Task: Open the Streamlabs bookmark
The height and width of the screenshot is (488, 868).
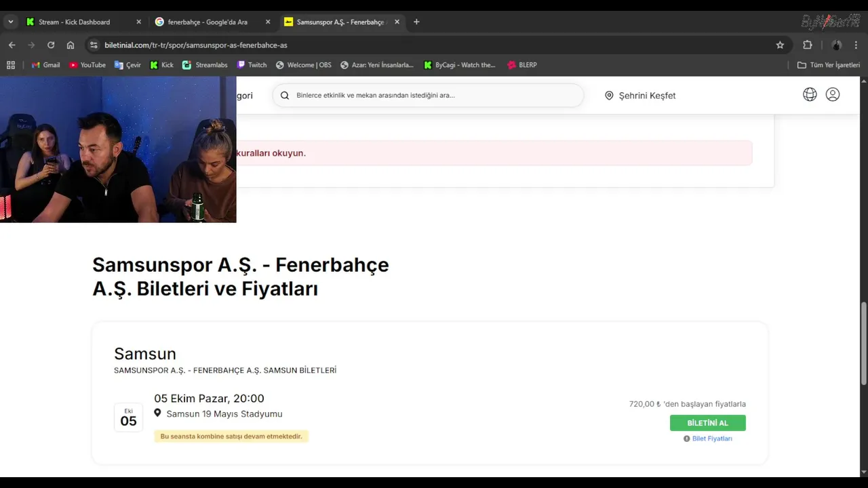Action: [205, 65]
